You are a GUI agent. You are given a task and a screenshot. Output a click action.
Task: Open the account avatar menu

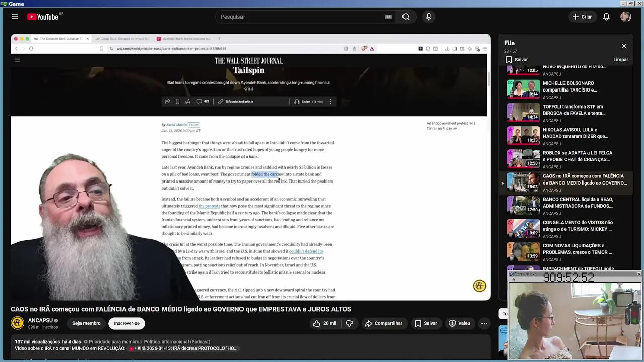tap(626, 17)
